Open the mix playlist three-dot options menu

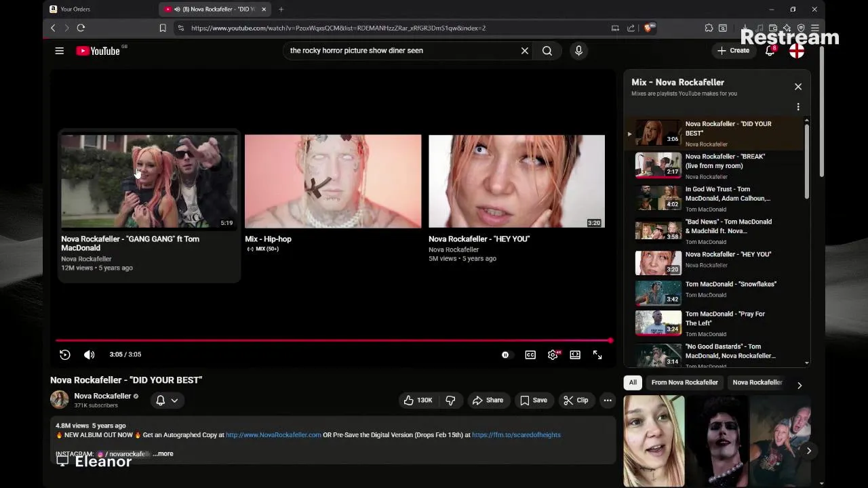(x=798, y=107)
